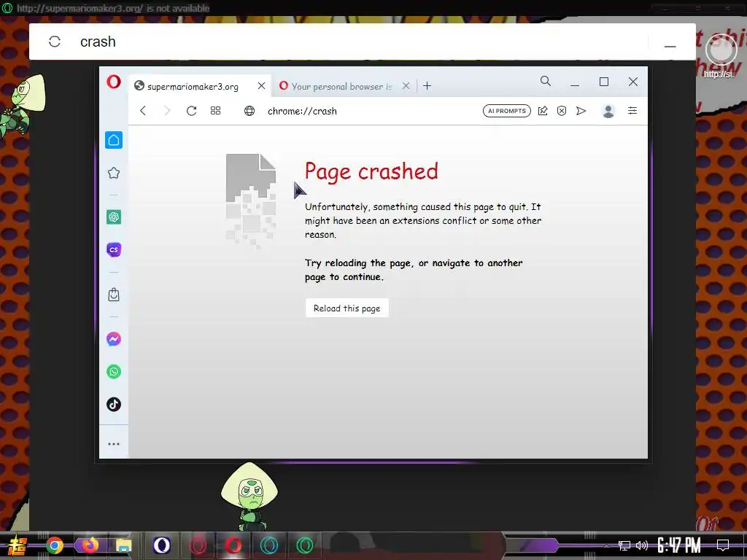
Task: Click Reload this page button
Action: click(347, 308)
